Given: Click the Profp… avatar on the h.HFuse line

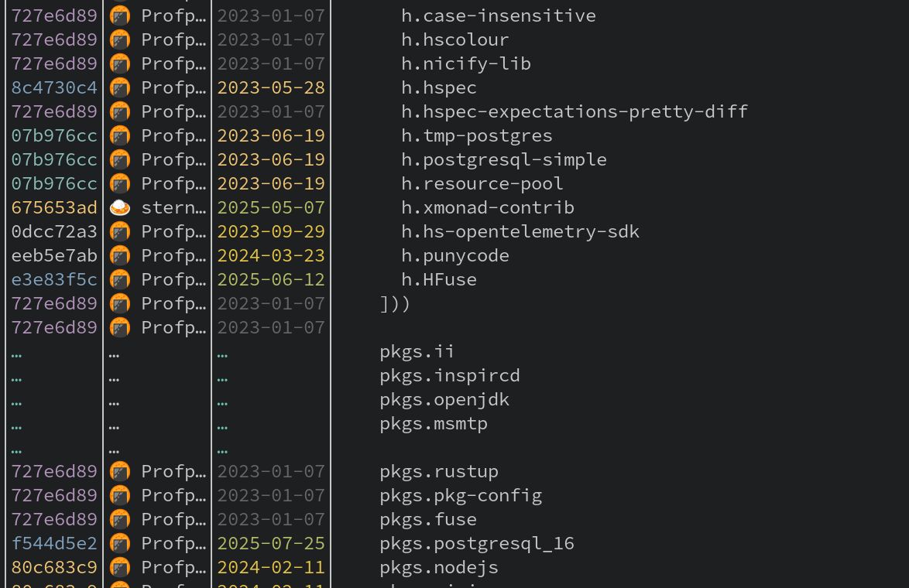Looking at the screenshot, I should click(x=120, y=279).
